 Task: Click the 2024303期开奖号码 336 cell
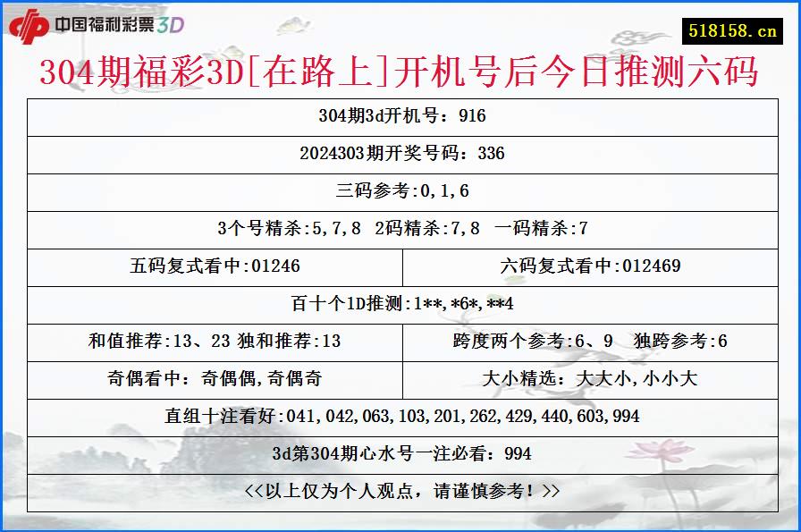tap(400, 154)
